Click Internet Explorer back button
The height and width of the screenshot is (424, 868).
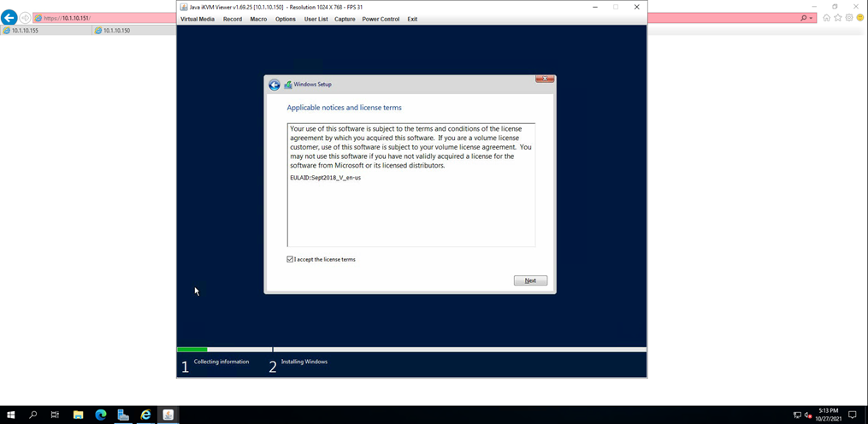tap(9, 18)
